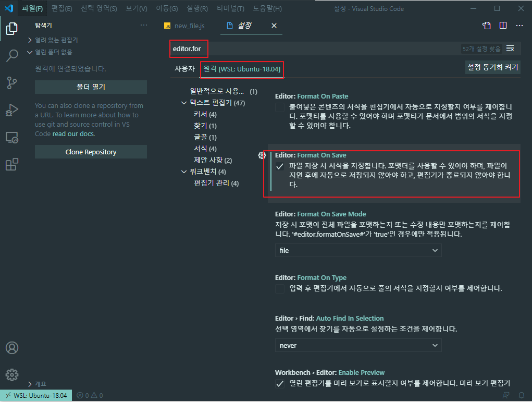Select the 커서 (4) category
This screenshot has width=532, height=402.
coord(205,114)
